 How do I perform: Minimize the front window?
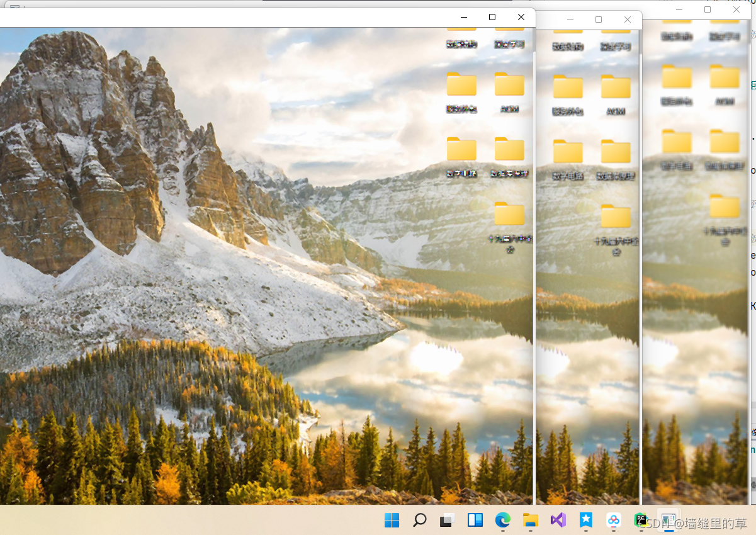[x=463, y=18]
